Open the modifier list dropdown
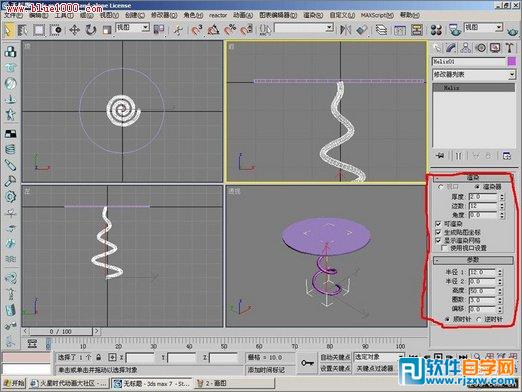Screen dimensions: 522x392 [x=474, y=74]
